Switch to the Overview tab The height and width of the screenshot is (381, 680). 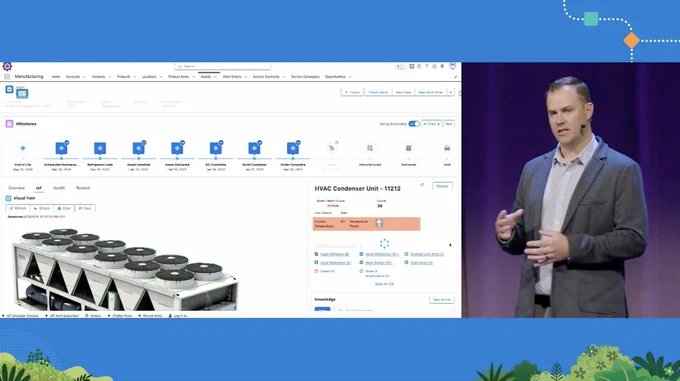tap(16, 188)
